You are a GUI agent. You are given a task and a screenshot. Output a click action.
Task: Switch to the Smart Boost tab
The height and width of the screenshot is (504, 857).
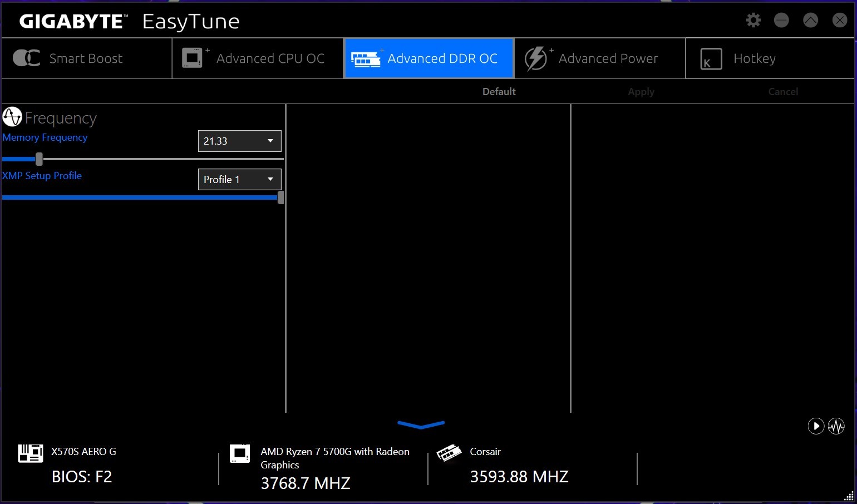pos(87,58)
